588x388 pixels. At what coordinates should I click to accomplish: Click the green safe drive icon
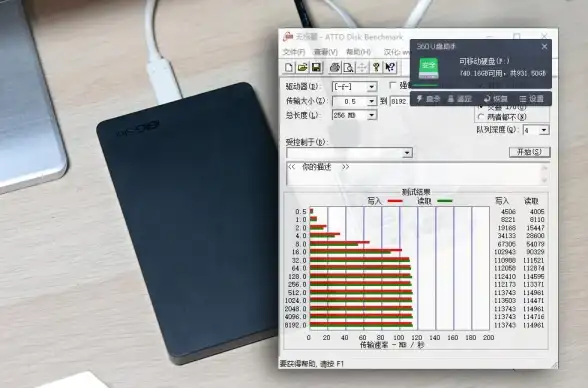point(429,68)
